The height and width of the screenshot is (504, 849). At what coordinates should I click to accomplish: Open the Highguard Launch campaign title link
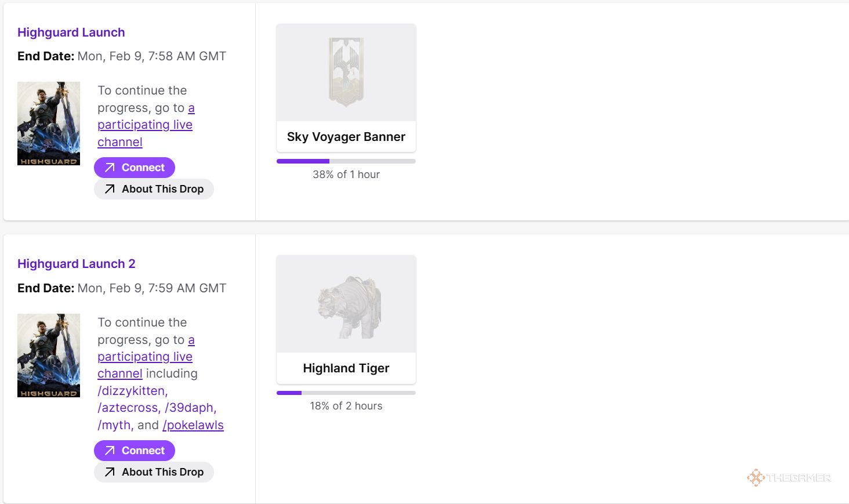[x=71, y=32]
